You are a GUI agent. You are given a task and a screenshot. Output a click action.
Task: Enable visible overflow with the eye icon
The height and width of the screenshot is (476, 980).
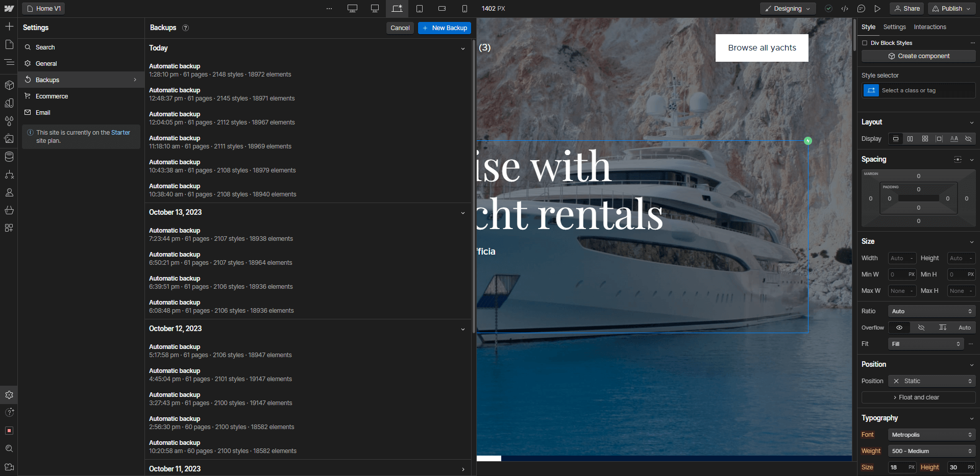tap(899, 328)
